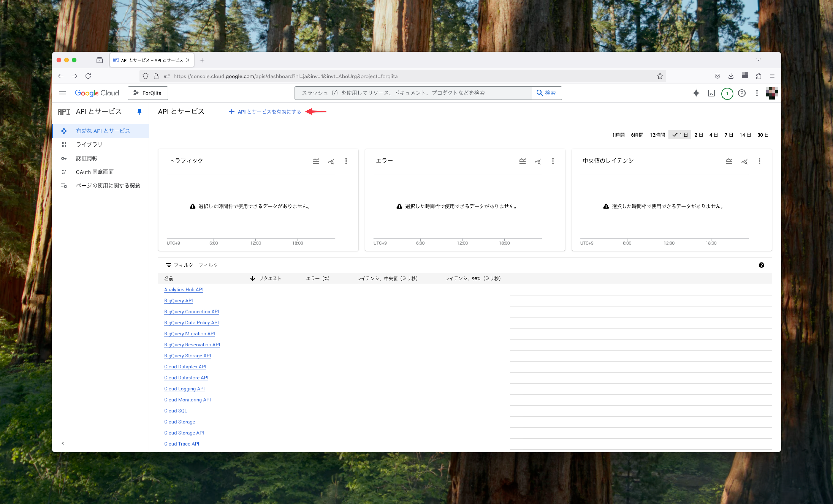Toggle legend icon in the トラフィック chart
Screen dimensions: 833x504
point(315,161)
